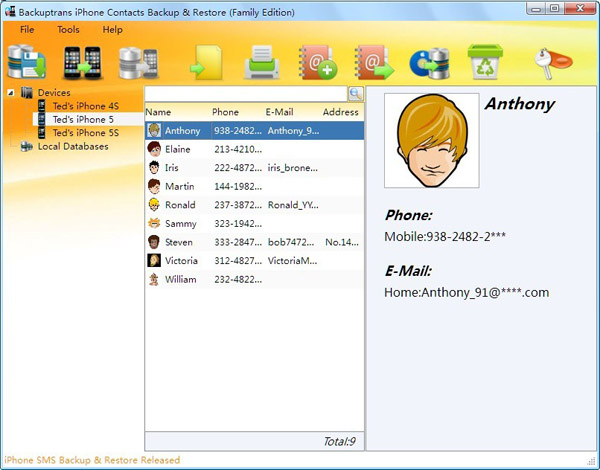Click Mobile:938-2482-2*** in details pane
The height and width of the screenshot is (470, 600).
tap(445, 236)
